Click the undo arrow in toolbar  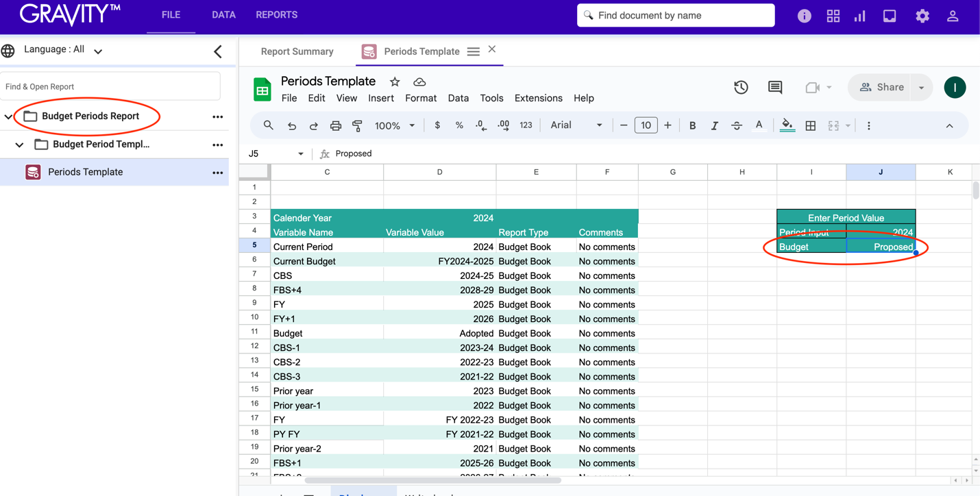click(292, 126)
